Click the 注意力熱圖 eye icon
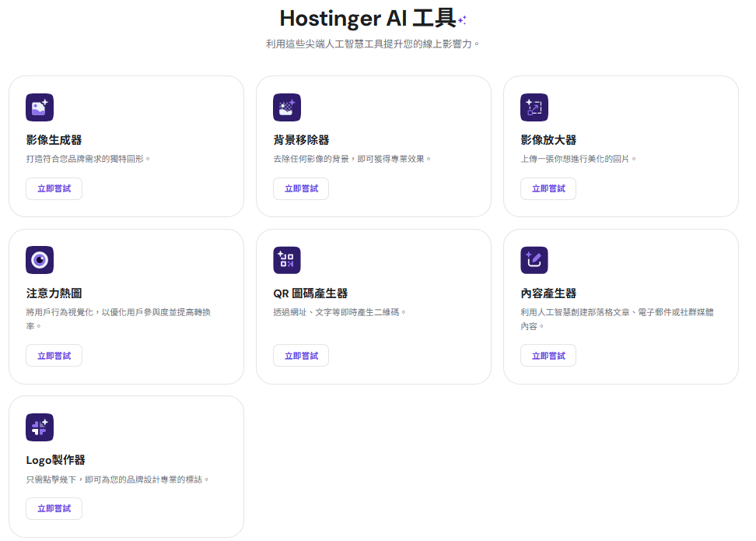756x541 pixels. tap(40, 260)
